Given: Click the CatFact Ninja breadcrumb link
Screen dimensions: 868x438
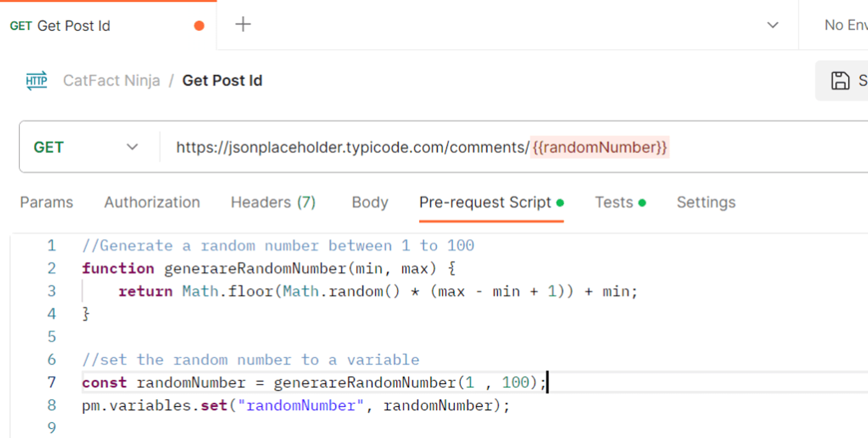Looking at the screenshot, I should 112,81.
